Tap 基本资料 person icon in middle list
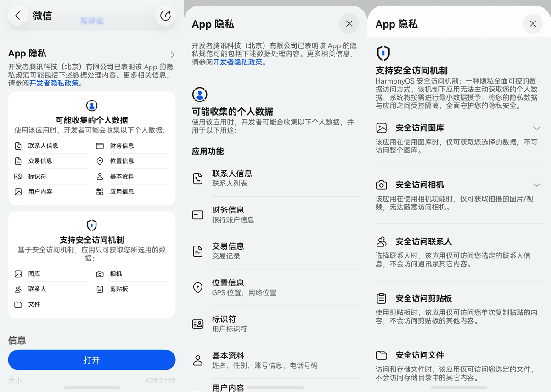551x392 pixels. click(x=198, y=360)
